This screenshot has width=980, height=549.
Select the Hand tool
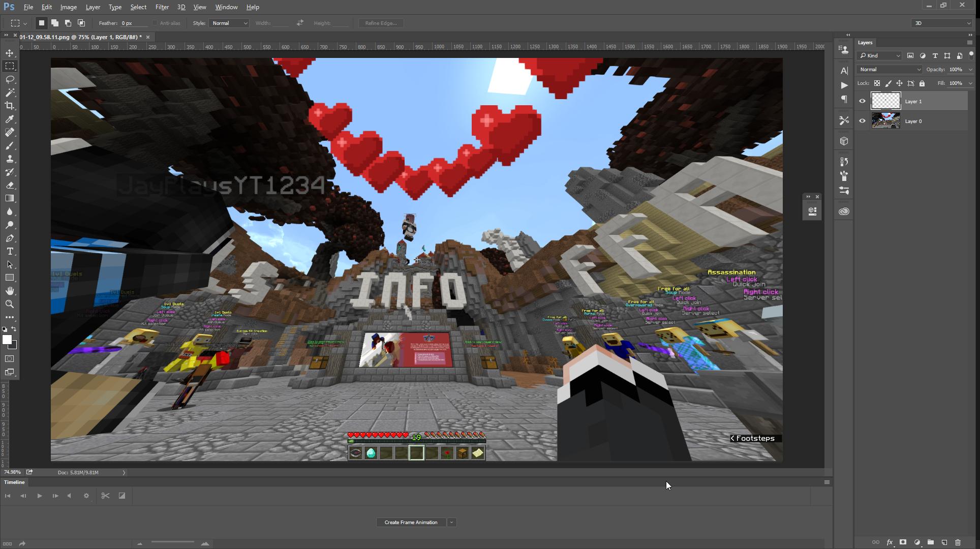10,291
